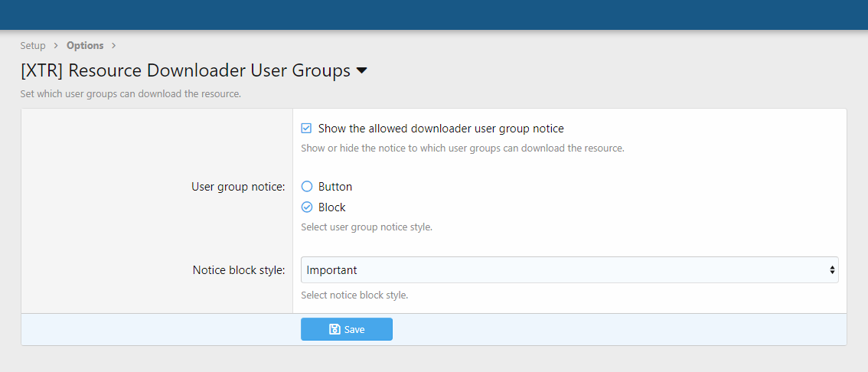Click the chevron after Options breadcrumb
Viewport: 868px width, 372px height.
[113, 46]
